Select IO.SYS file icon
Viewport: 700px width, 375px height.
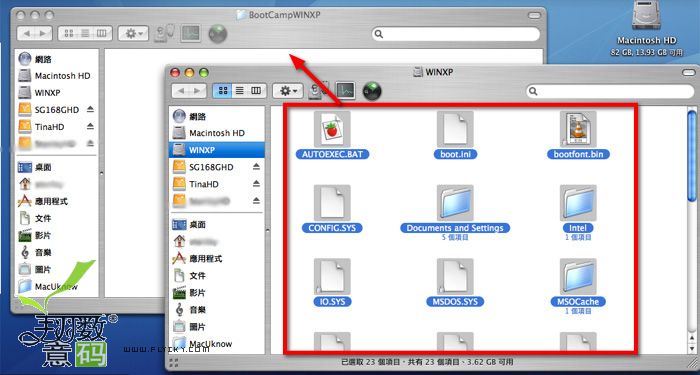point(332,276)
